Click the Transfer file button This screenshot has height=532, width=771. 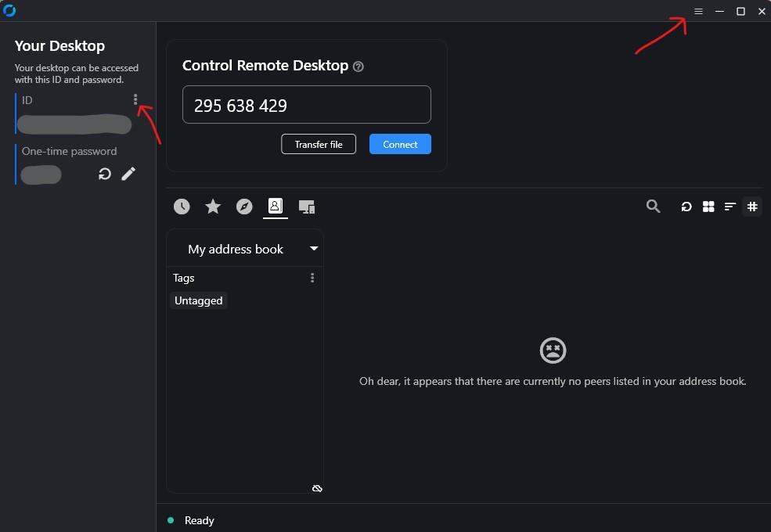(x=318, y=144)
